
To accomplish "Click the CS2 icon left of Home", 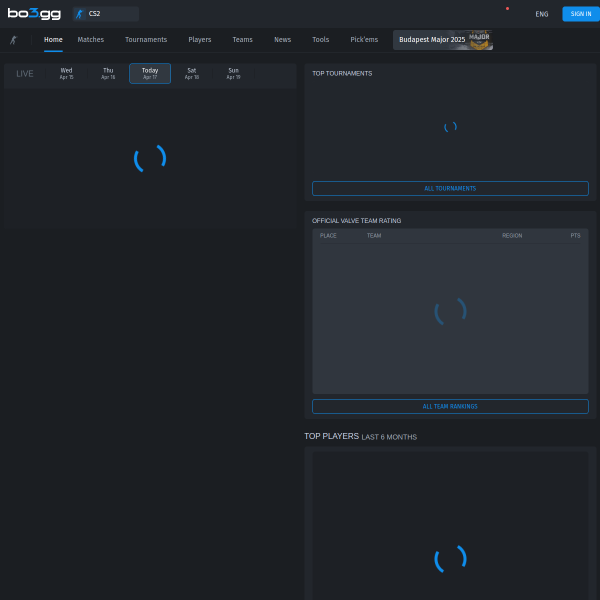I will [x=13, y=40].
